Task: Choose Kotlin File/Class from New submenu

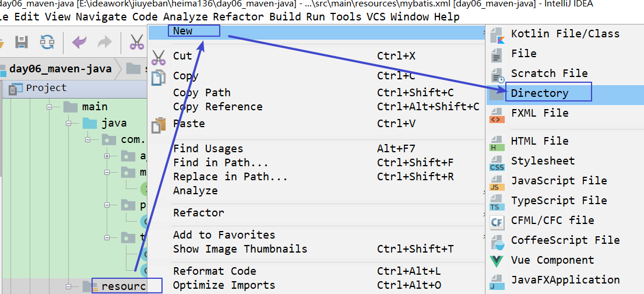Action: [565, 34]
